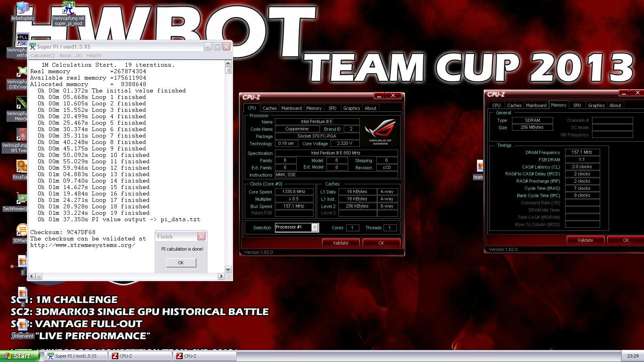Image resolution: width=644 pixels, height=362 pixels.
Task: Click OK in left CPU-Z window
Action: coord(381,243)
